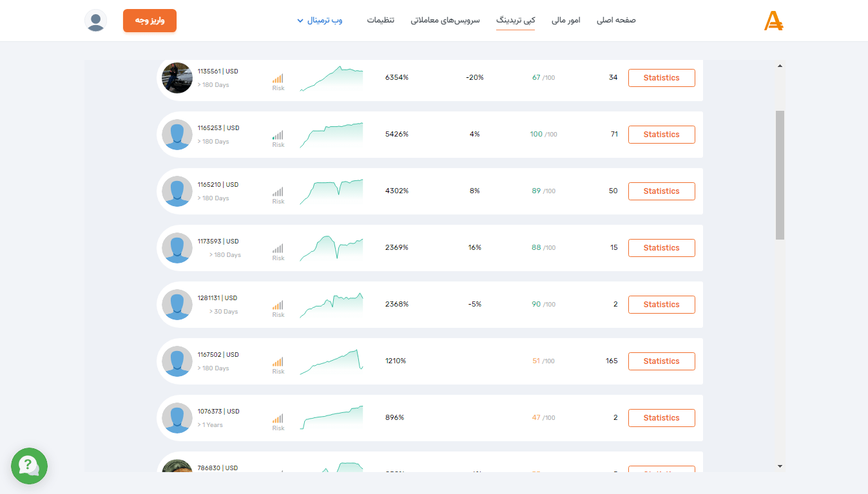This screenshot has width=868, height=494.
Task: Switch to the امور مالی section
Action: [x=566, y=20]
